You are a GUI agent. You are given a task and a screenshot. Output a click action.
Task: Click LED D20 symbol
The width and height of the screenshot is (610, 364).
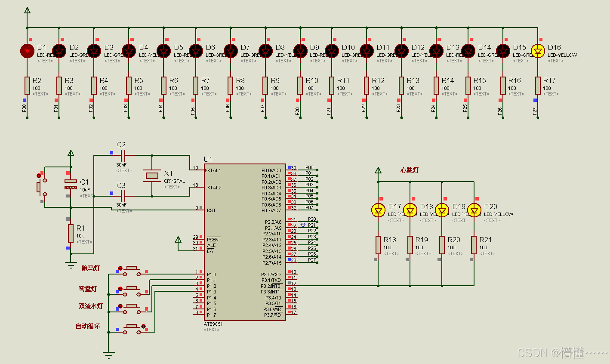click(474, 210)
